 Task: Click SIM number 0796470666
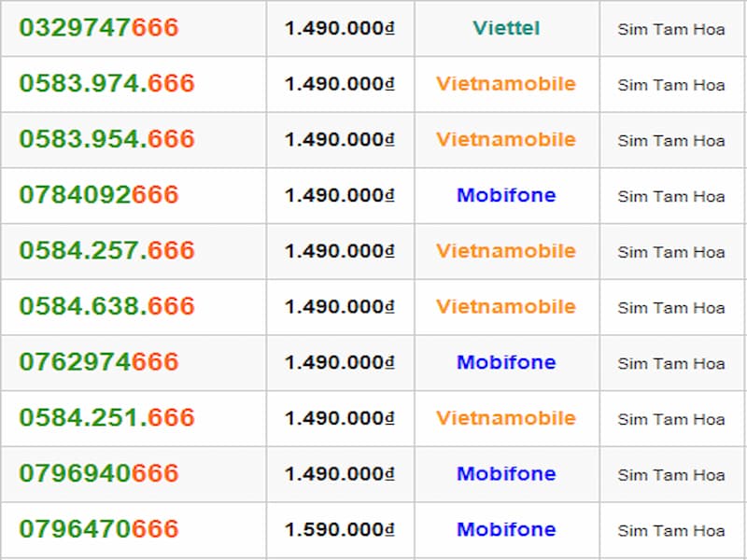[x=98, y=529]
